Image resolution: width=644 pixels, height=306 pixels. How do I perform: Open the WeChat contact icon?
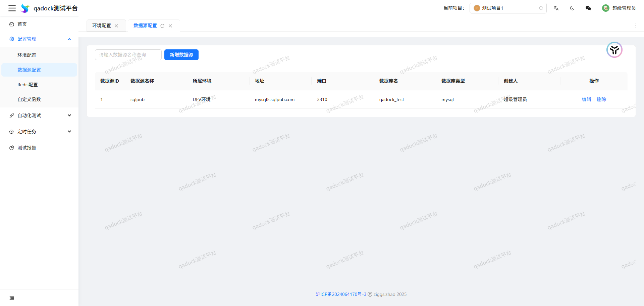(588, 8)
